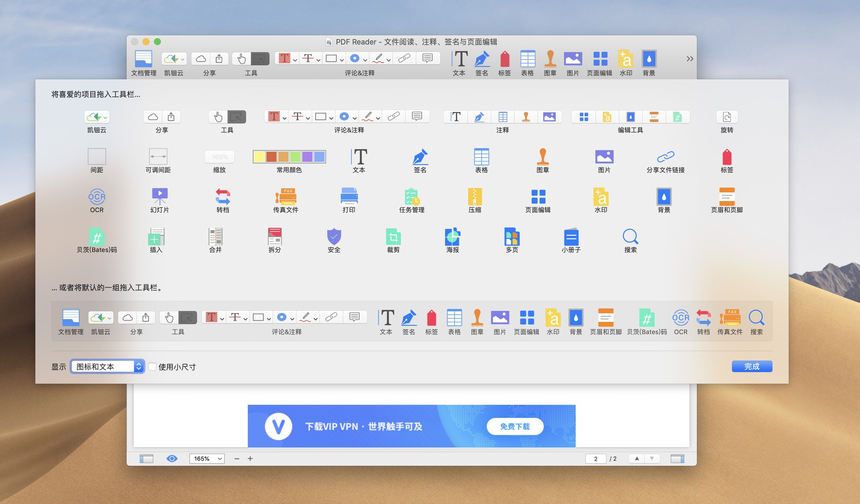Click the 任务管理 task manager icon
The height and width of the screenshot is (504, 860).
412,196
